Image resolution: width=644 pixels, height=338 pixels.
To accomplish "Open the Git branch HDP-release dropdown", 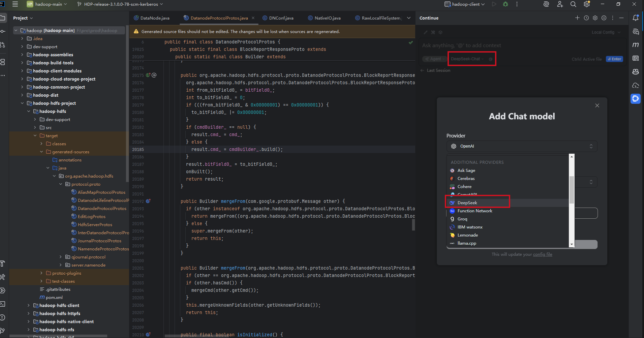I will tap(120, 4).
